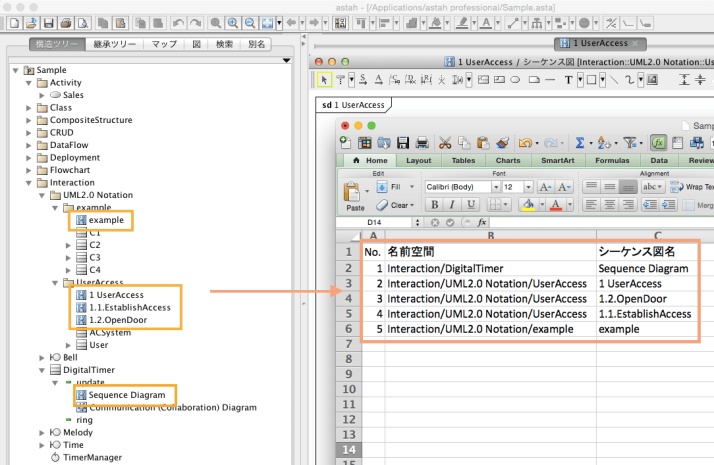Click the Save disk icon in Excel toolbar
This screenshot has height=465, width=714.
(402, 143)
